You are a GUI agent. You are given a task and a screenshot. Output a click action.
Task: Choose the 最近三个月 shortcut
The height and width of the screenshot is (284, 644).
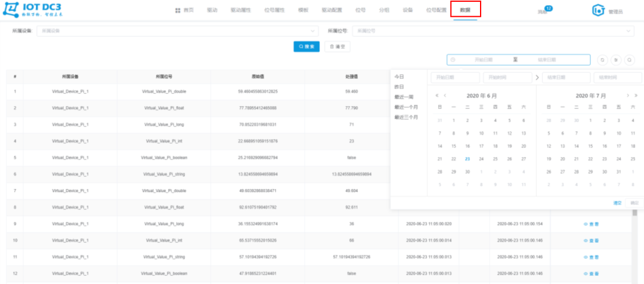click(406, 118)
